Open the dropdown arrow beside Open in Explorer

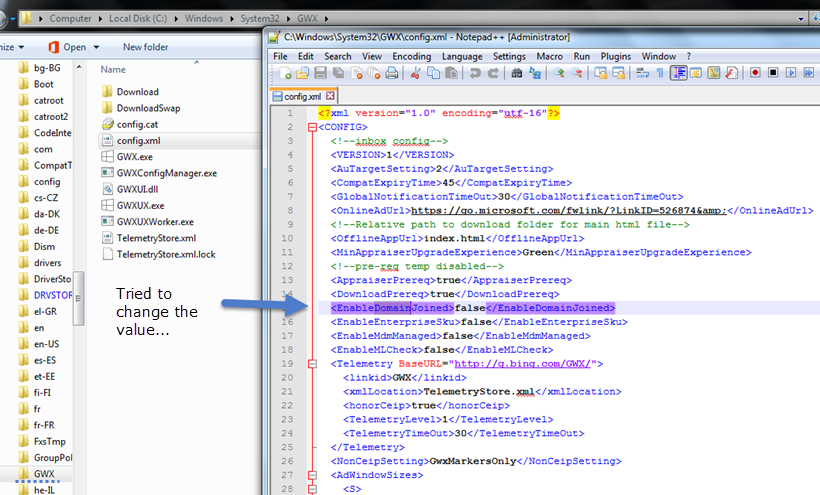tap(96, 47)
